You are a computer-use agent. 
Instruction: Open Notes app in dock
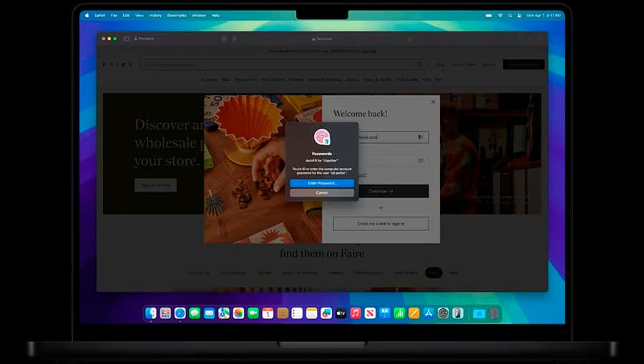pyautogui.click(x=312, y=313)
